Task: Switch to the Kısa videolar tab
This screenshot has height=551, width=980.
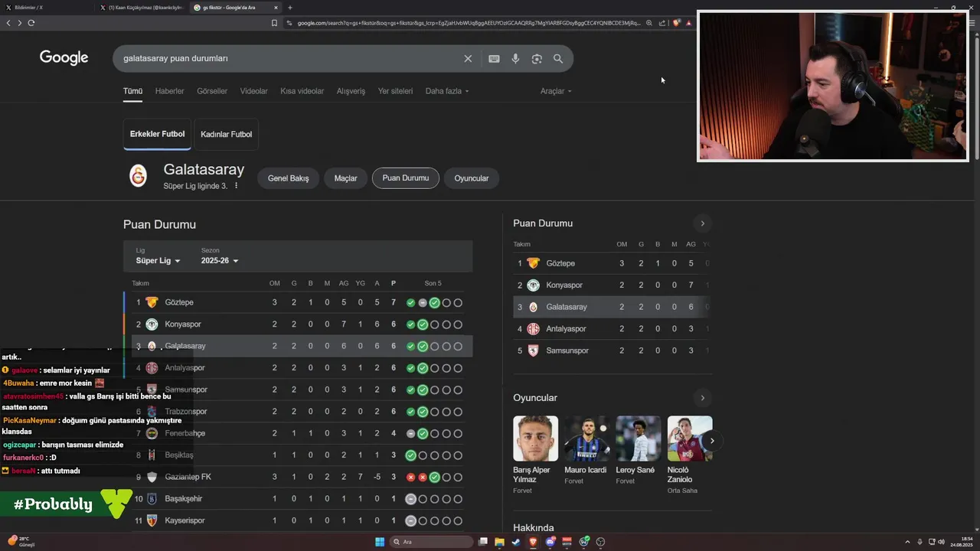Action: (302, 91)
